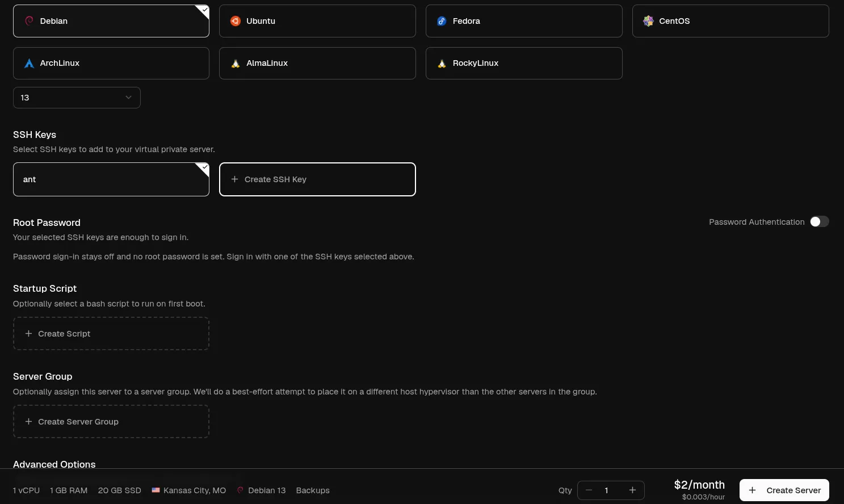The image size is (844, 504).
Task: Click the '20 GB SSD' summary text
Action: pyautogui.click(x=120, y=490)
